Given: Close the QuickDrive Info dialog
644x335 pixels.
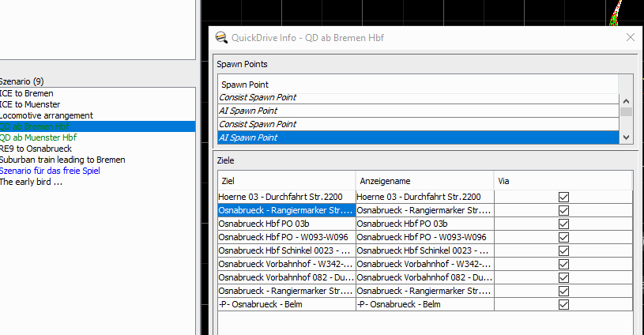Looking at the screenshot, I should click(630, 37).
